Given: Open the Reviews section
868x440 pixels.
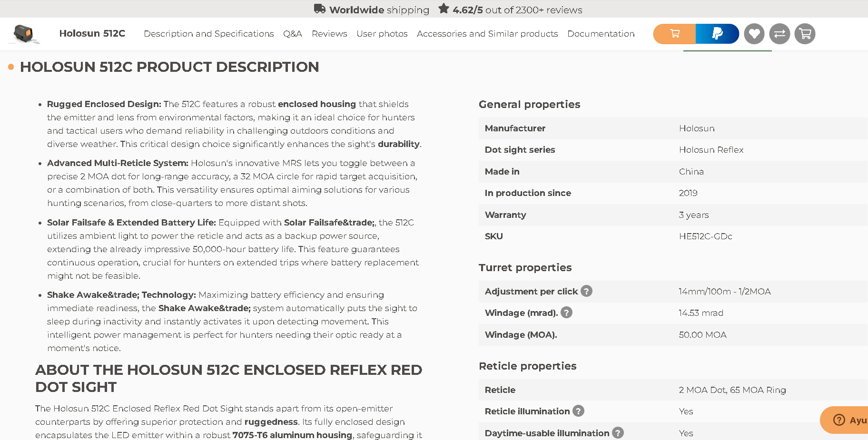Looking at the screenshot, I should click(x=329, y=34).
